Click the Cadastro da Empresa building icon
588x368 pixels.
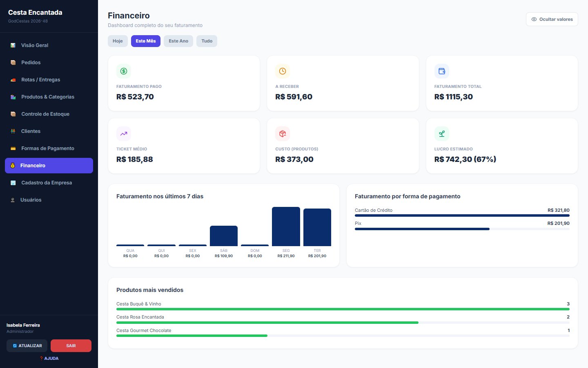click(x=13, y=183)
